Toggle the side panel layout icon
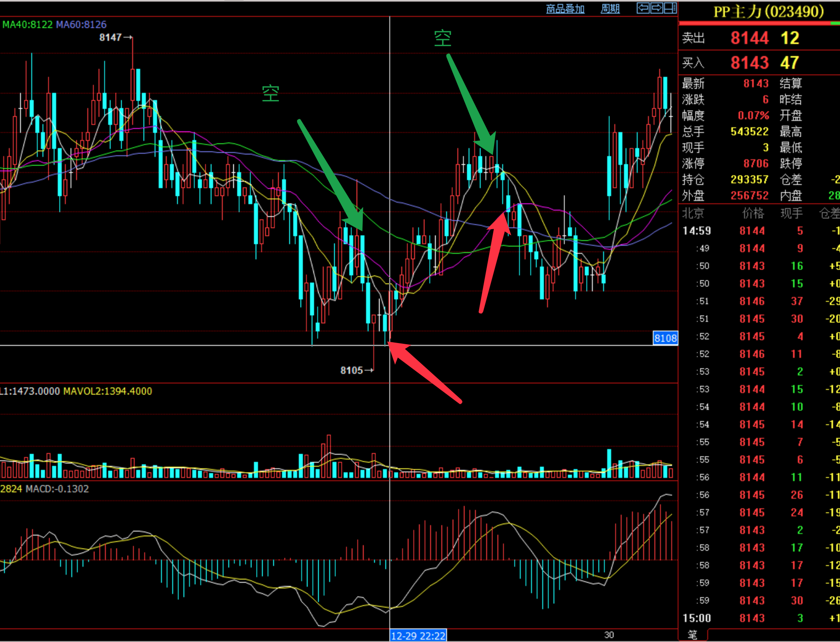This screenshot has height=642, width=840. 670,8
